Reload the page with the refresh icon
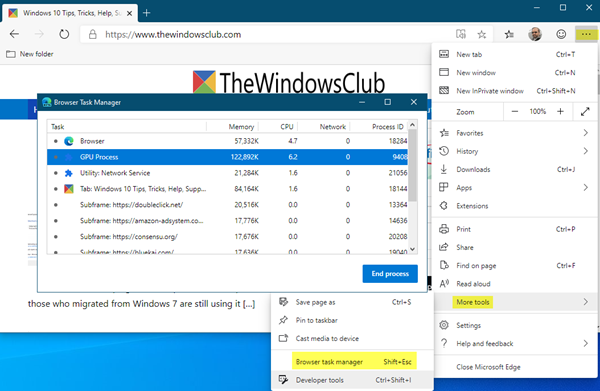 [64, 34]
